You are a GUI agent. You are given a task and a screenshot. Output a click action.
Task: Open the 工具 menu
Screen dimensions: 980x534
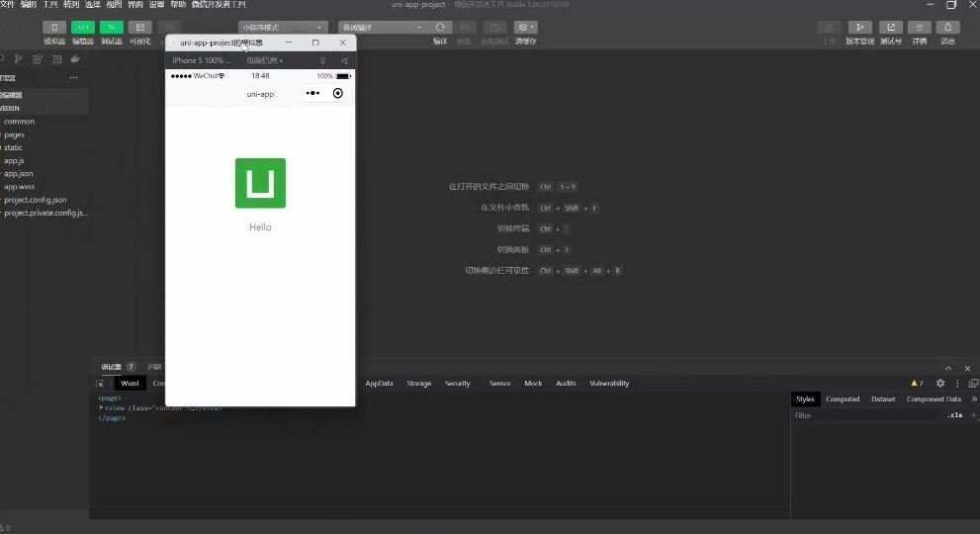(50, 4)
